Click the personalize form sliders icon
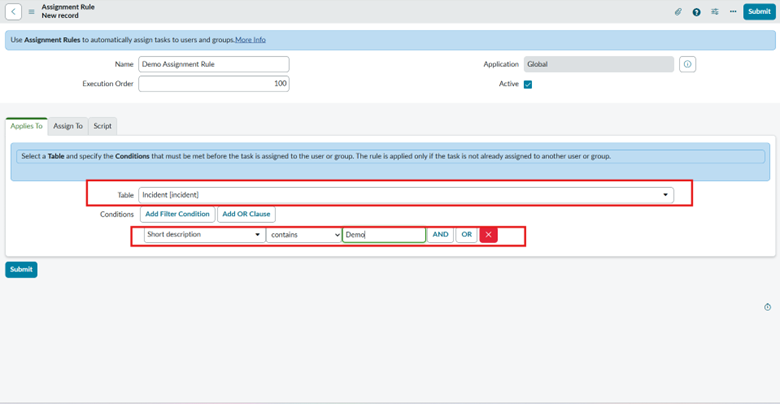780x404 pixels. point(715,12)
